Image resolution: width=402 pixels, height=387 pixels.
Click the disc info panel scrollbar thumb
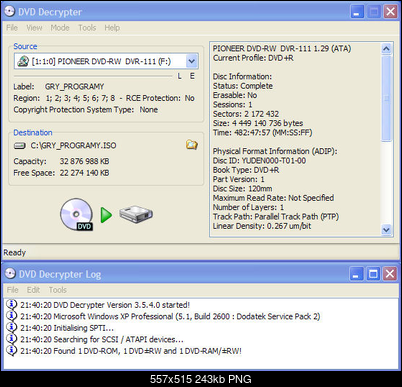pos(386,98)
